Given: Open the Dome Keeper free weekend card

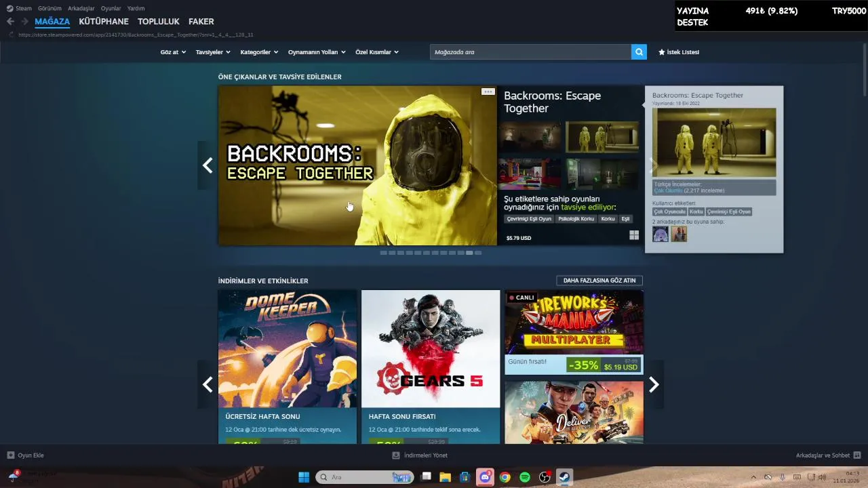Looking at the screenshot, I should click(x=288, y=367).
